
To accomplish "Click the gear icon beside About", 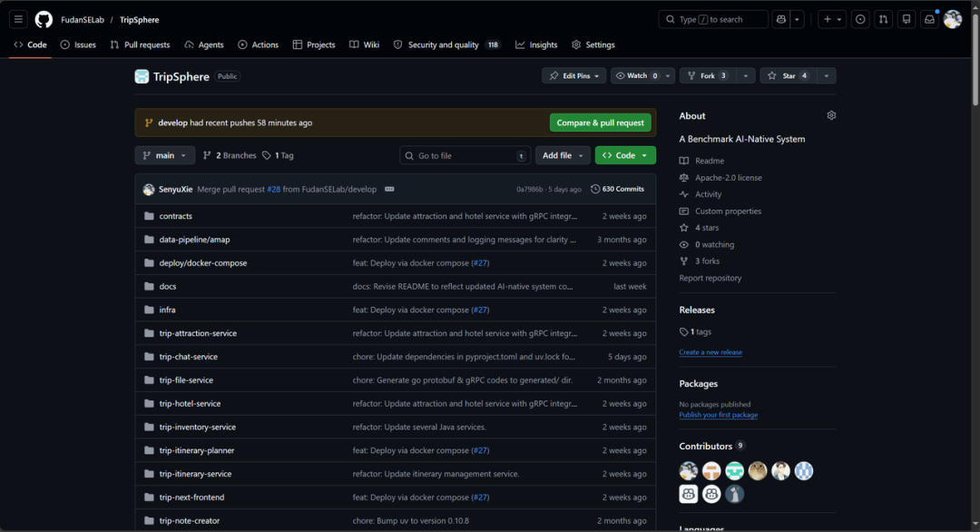I will point(831,115).
